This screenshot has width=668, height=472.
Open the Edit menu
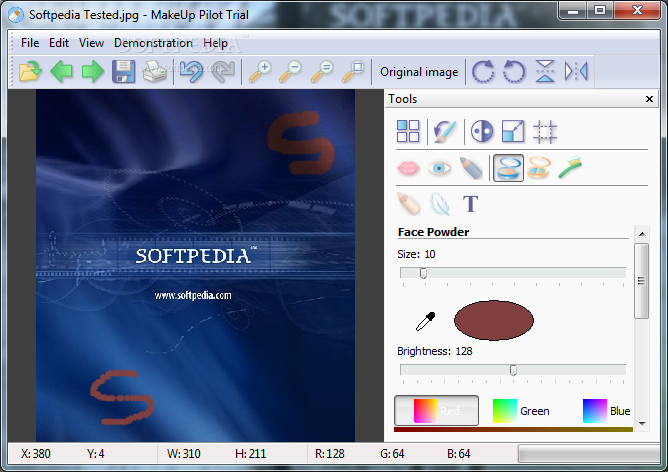pos(59,43)
